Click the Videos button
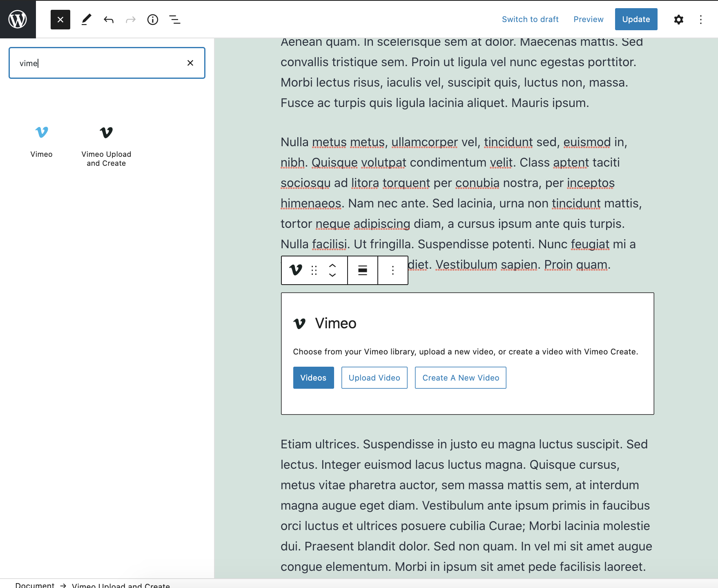 (313, 378)
